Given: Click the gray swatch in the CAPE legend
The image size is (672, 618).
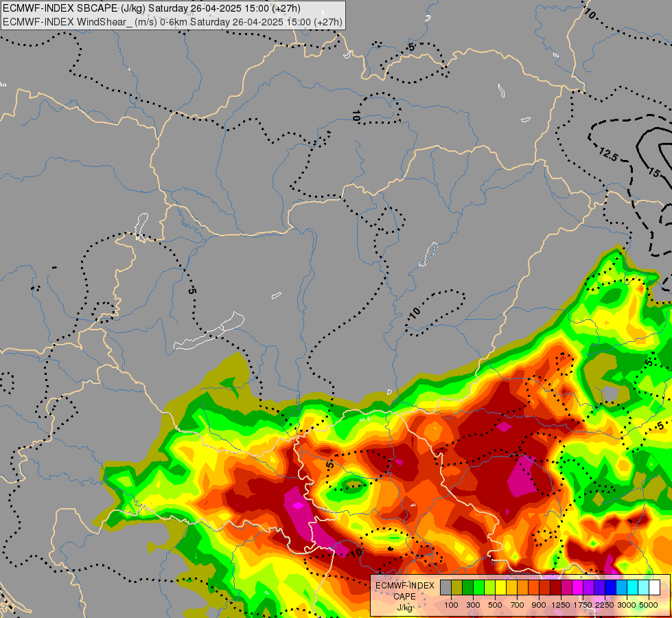Looking at the screenshot, I should [445, 588].
